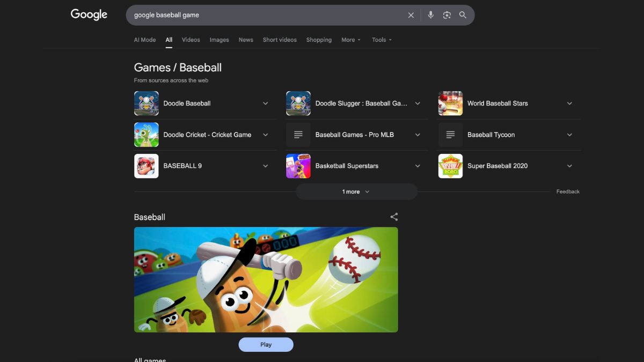Click the Feedback link
Image resolution: width=644 pixels, height=362 pixels.
[x=568, y=191]
